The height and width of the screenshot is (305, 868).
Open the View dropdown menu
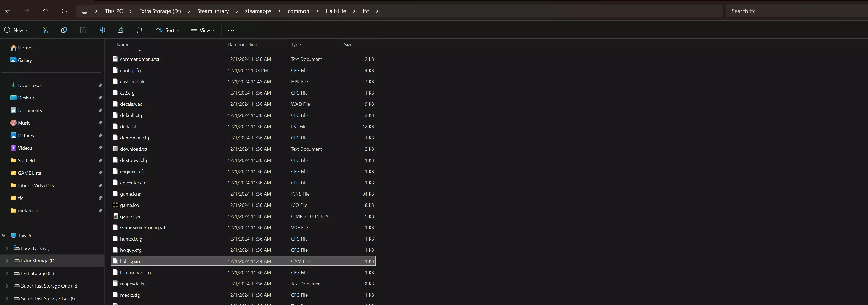click(203, 30)
